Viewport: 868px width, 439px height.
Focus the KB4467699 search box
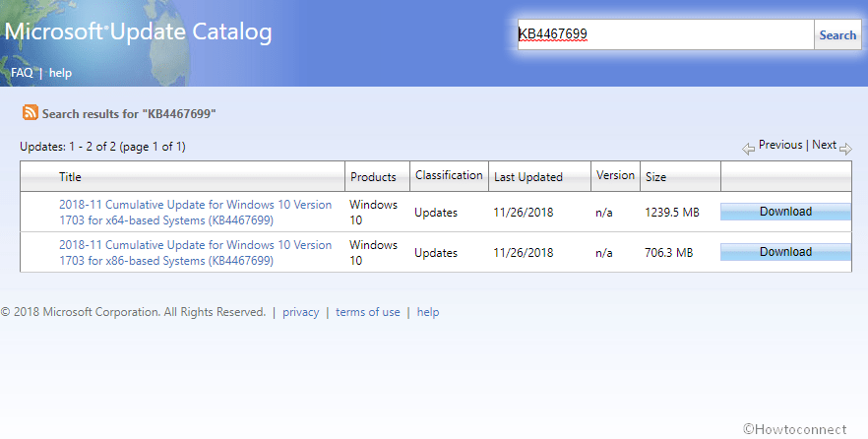666,34
